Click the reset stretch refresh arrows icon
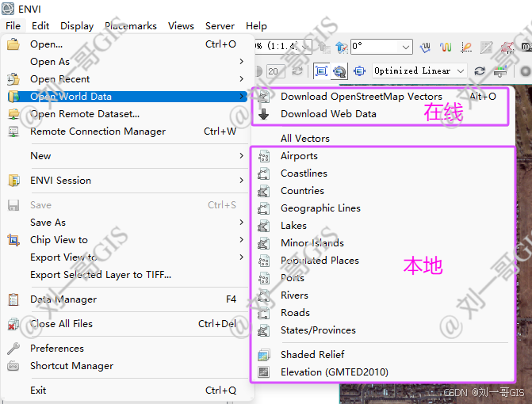 point(480,71)
